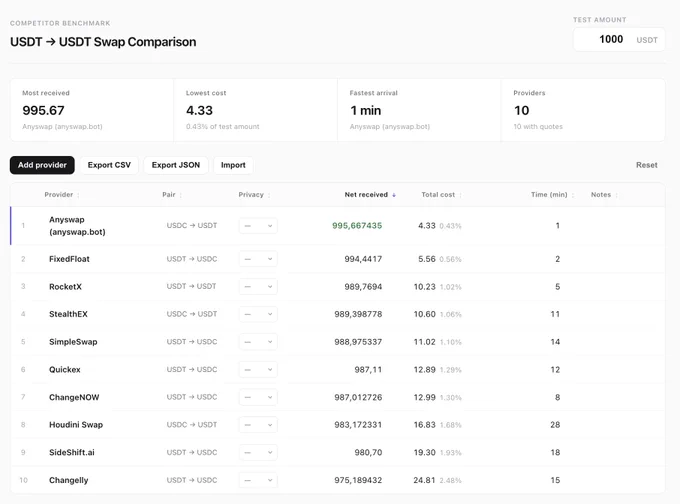
Task: Open privacy dropdown for Anyswap row
Action: pos(258,226)
